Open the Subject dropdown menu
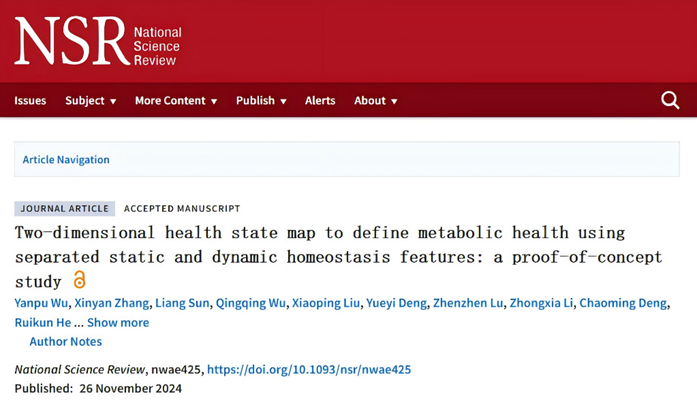This screenshot has height=413, width=697. point(90,101)
